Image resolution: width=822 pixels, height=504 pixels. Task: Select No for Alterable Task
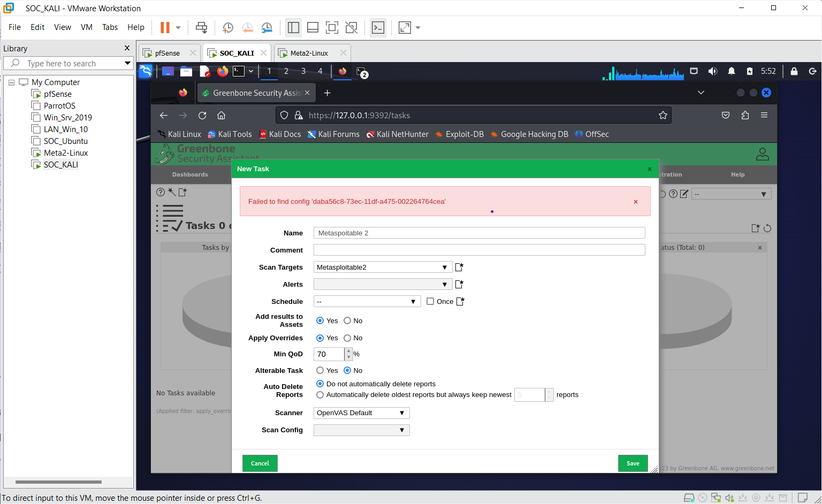[x=347, y=370]
